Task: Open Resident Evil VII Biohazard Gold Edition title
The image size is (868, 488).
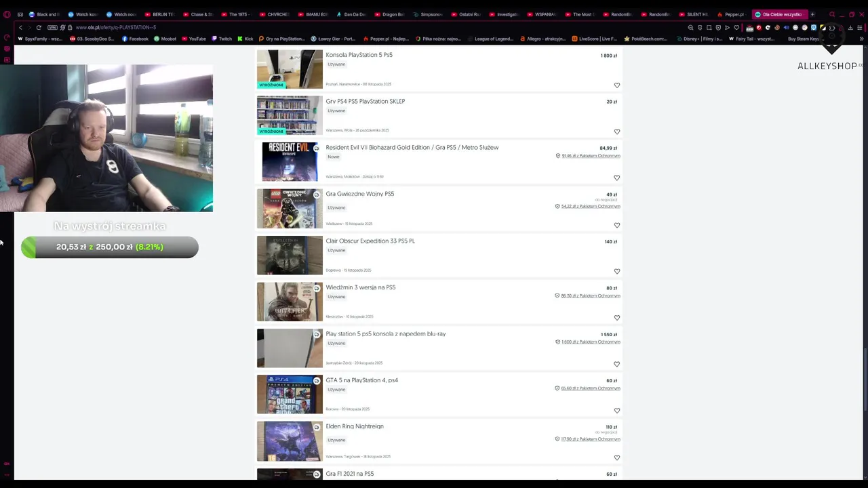Action: (x=412, y=147)
